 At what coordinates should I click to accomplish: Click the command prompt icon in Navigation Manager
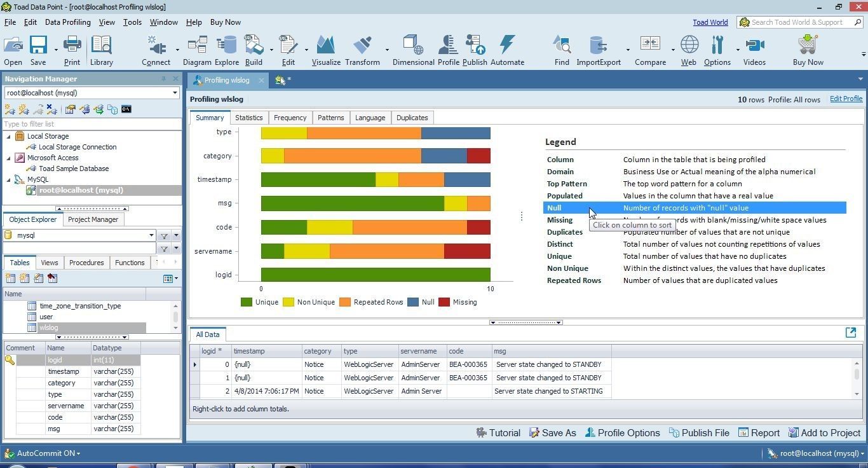126,109
